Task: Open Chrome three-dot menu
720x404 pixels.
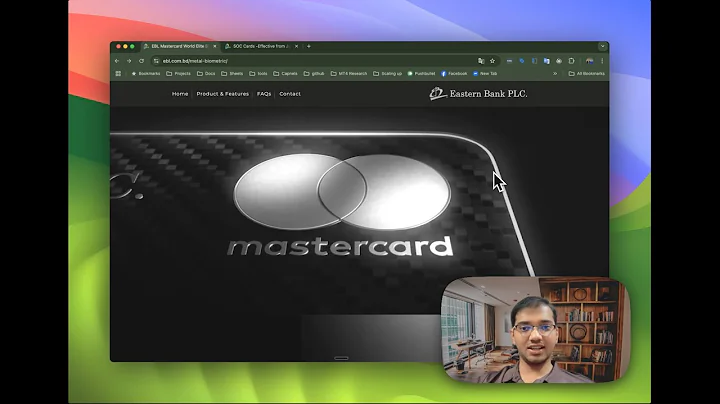Action: (602, 61)
